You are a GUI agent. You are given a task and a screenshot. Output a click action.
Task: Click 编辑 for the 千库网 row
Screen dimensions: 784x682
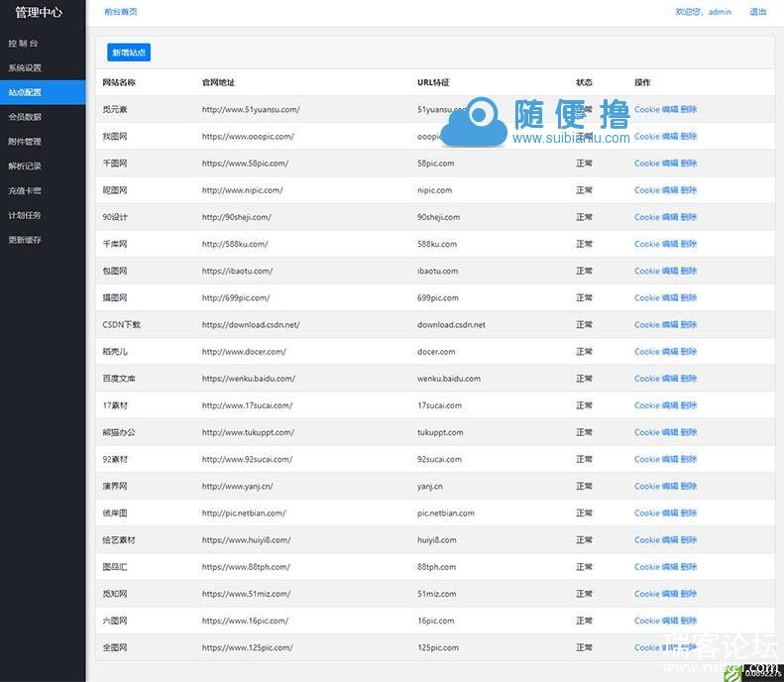670,244
